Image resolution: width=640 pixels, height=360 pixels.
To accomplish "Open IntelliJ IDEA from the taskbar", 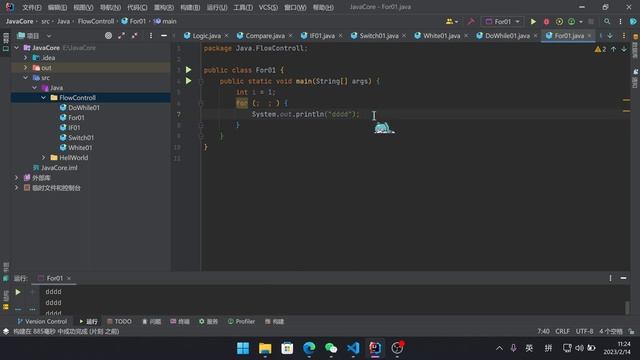I will (x=375, y=348).
